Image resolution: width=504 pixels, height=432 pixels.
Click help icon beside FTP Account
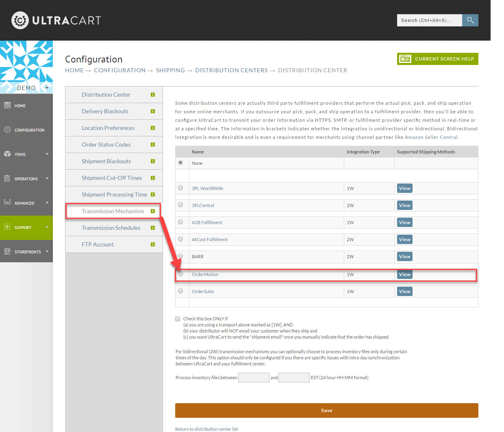click(153, 244)
